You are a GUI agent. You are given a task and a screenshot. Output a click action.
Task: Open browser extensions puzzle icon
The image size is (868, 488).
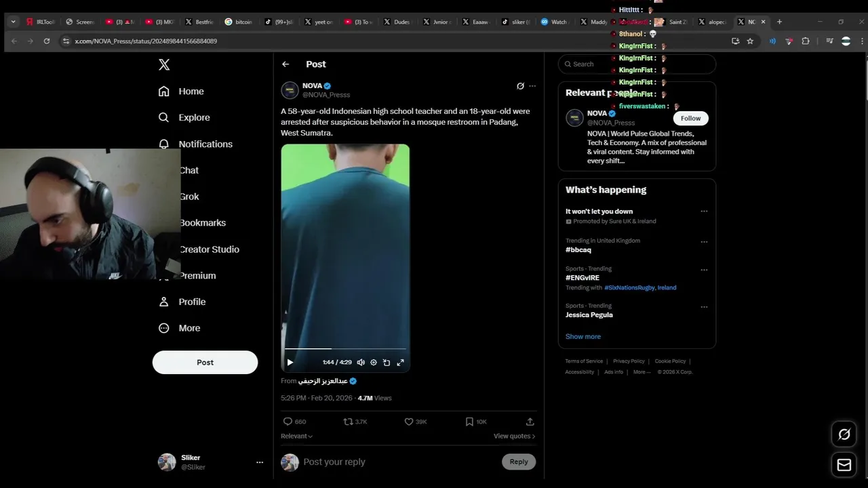pos(806,41)
